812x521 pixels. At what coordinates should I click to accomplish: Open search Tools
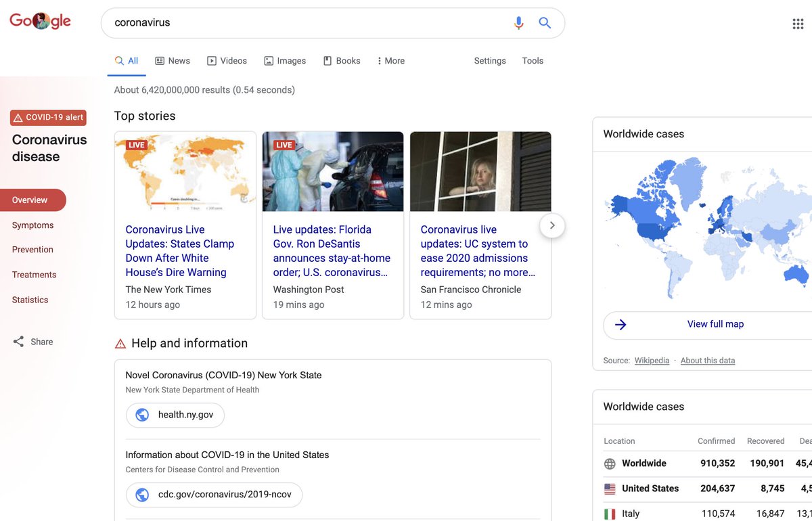click(x=533, y=61)
